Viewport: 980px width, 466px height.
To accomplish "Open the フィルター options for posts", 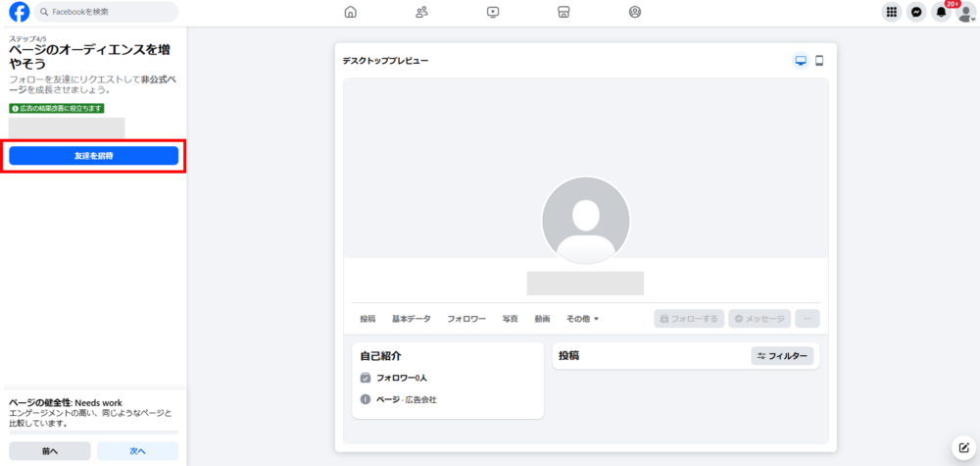I will coord(782,356).
